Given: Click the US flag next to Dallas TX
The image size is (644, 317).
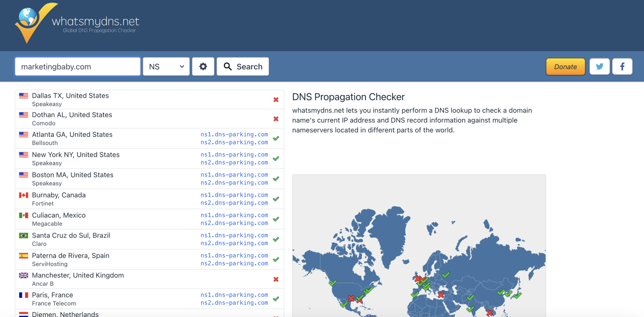Looking at the screenshot, I should [23, 96].
